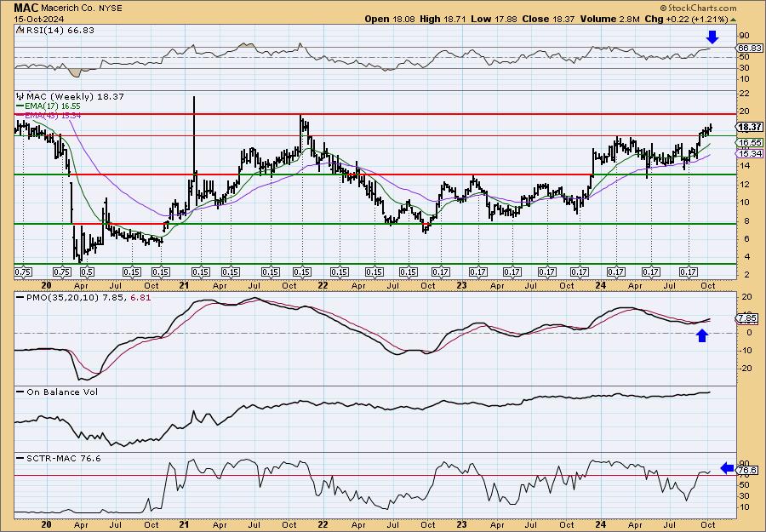Click the green EMA(17) line swatch
This screenshot has width=766, height=532.
(x=20, y=106)
